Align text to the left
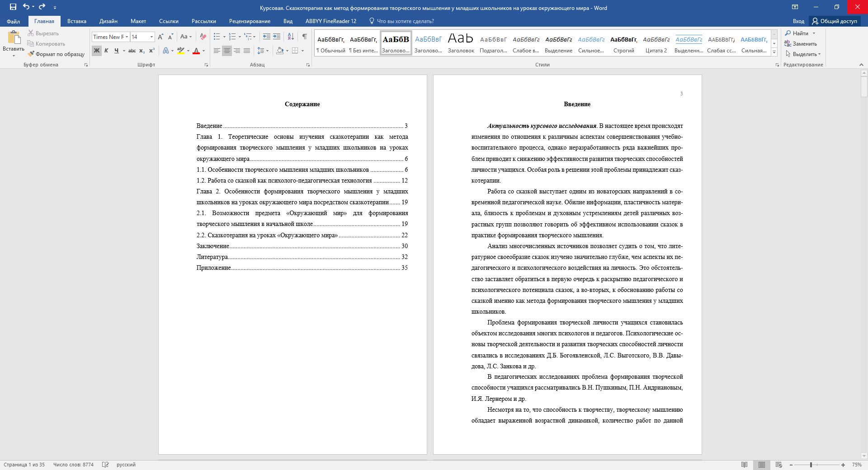This screenshot has width=868, height=470. tap(217, 51)
